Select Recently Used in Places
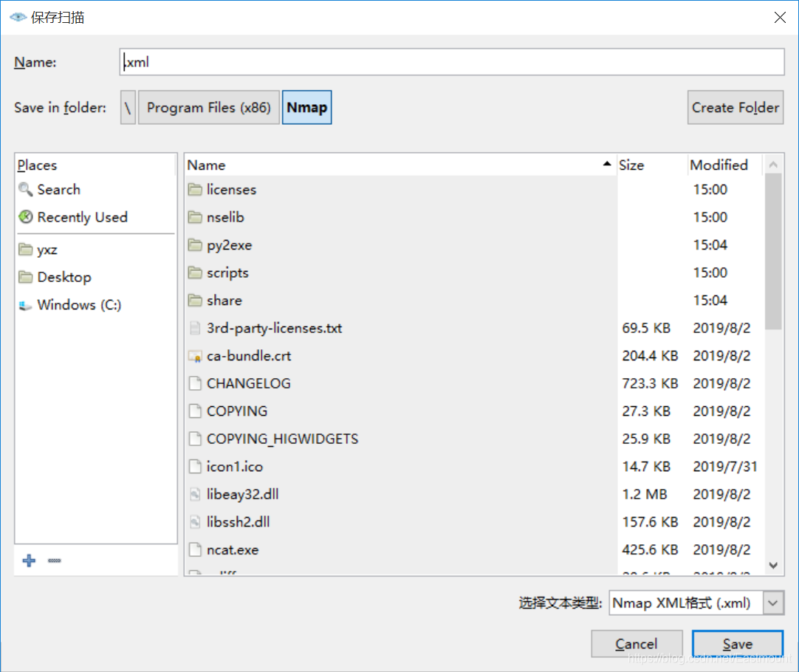The width and height of the screenshot is (799, 672). coord(82,217)
